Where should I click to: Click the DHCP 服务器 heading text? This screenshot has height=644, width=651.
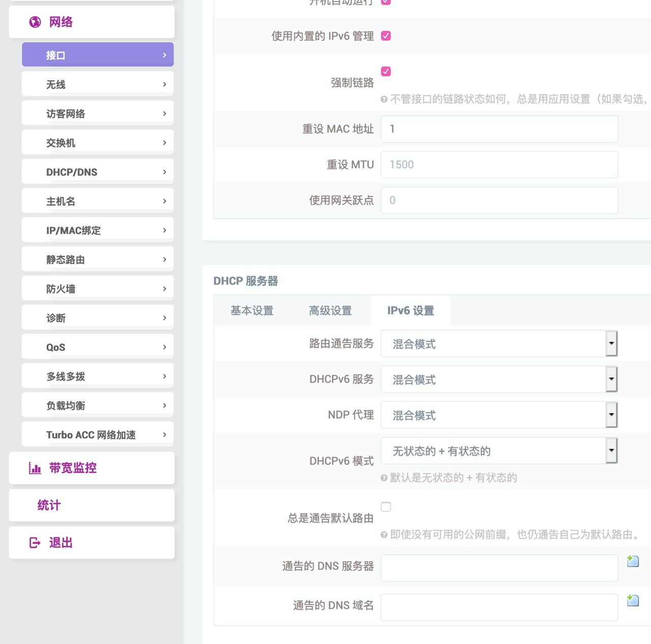pyautogui.click(x=246, y=281)
